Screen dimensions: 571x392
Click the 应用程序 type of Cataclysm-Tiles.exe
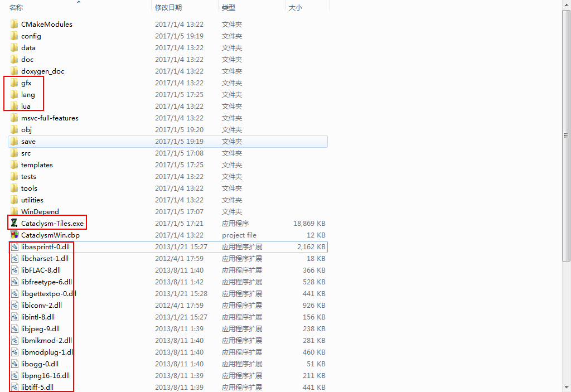(235, 224)
